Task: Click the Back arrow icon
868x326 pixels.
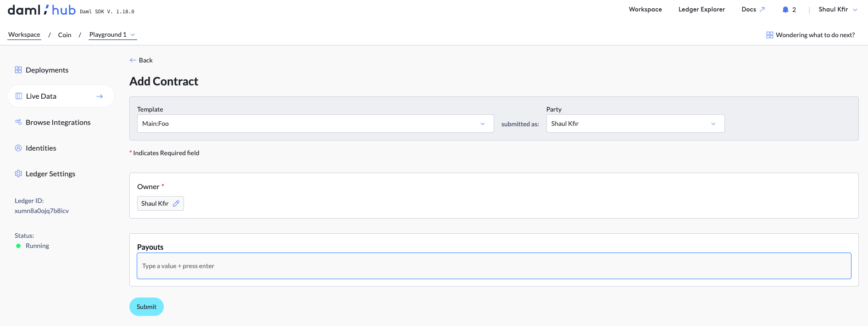Action: coord(133,60)
